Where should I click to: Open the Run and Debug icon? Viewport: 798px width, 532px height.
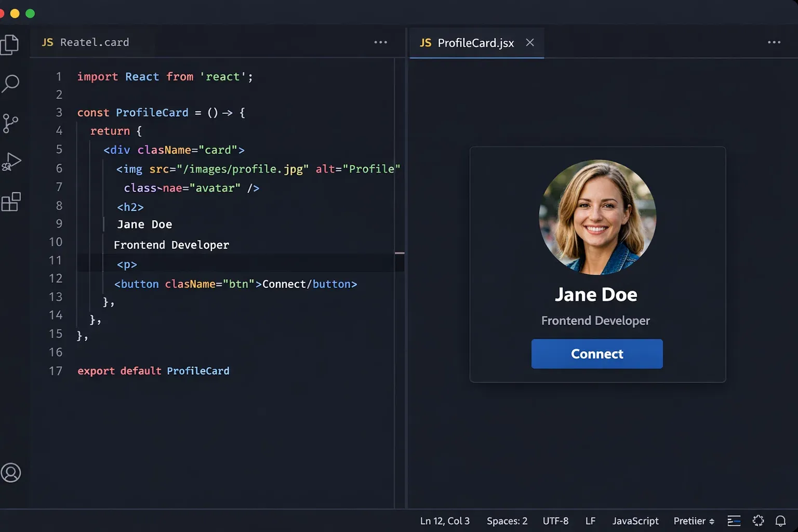(11, 162)
